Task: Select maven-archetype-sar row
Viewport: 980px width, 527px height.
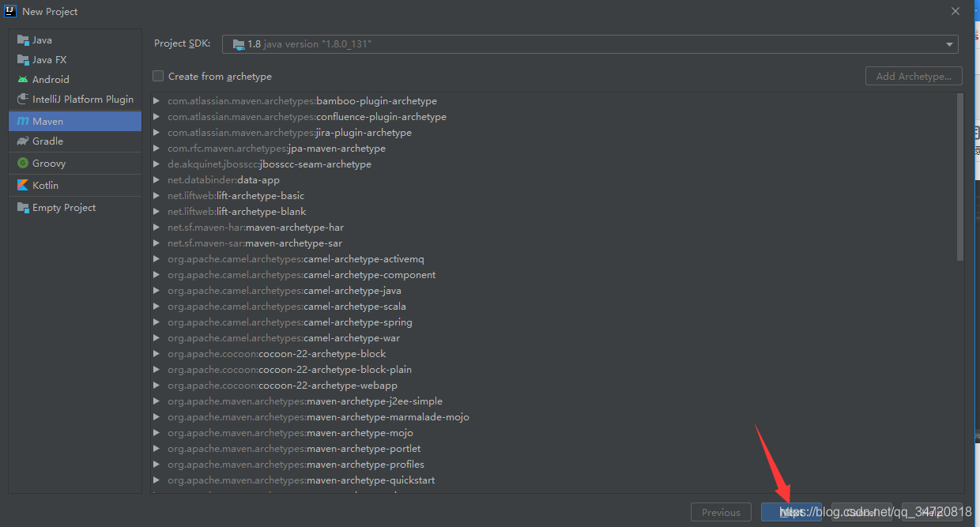Action: coord(553,243)
